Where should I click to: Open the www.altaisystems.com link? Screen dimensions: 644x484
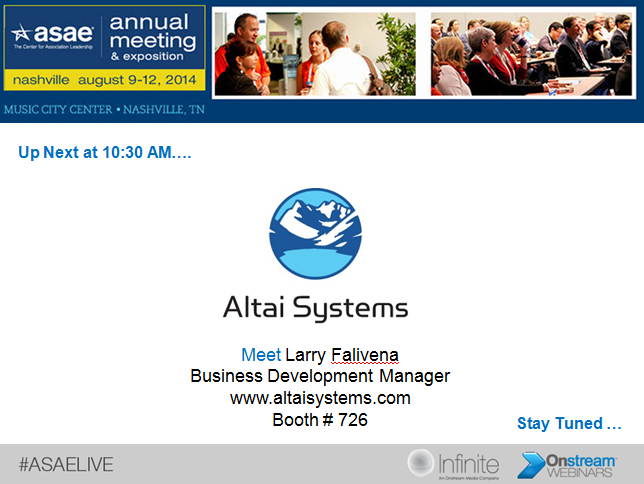pyautogui.click(x=320, y=398)
